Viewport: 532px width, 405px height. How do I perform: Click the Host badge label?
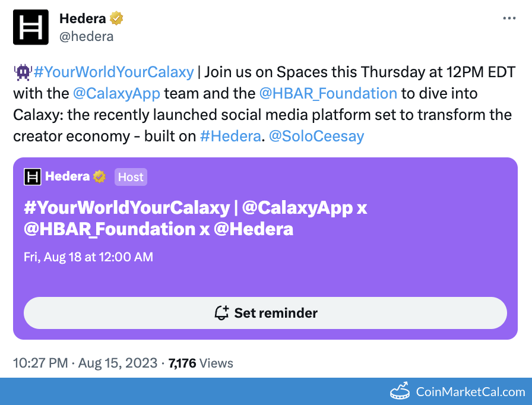click(x=131, y=177)
